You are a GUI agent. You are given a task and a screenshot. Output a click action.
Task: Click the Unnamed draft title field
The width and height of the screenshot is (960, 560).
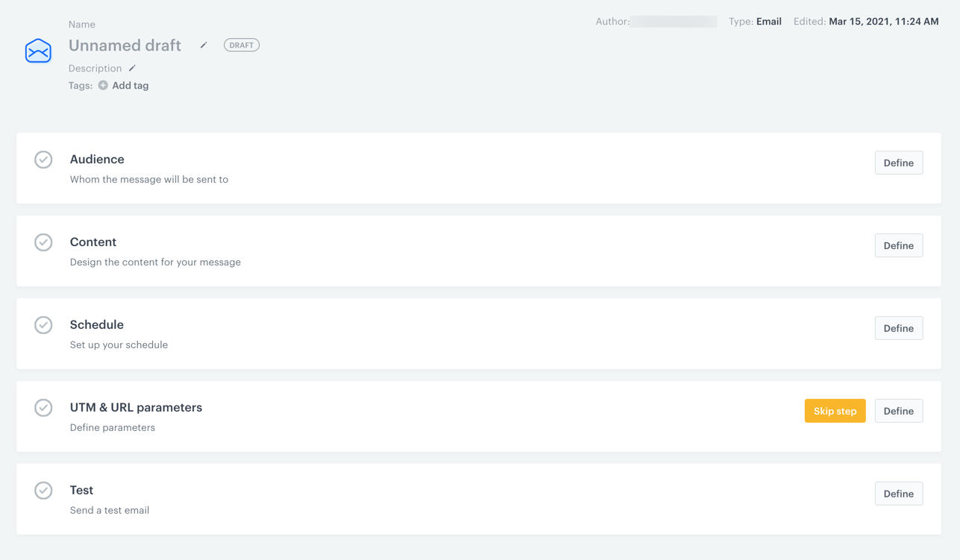point(125,45)
